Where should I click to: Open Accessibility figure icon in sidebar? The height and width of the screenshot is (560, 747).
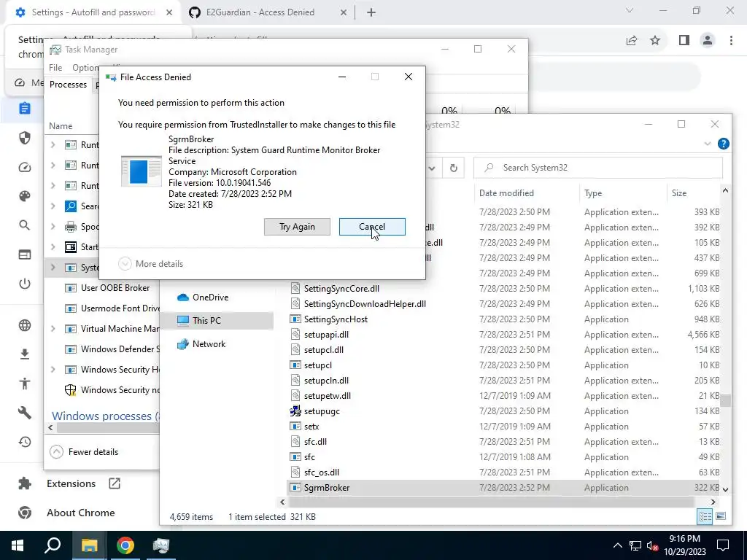[25, 384]
